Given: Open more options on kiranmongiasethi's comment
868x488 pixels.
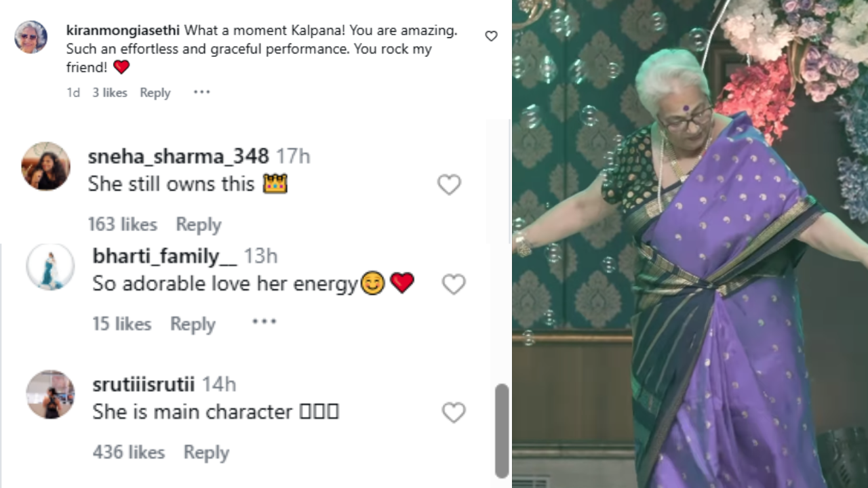Looking at the screenshot, I should pos(201,92).
